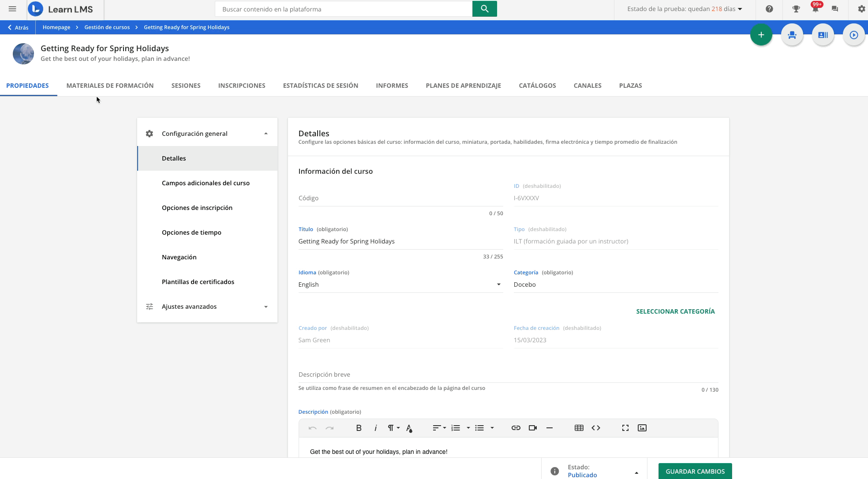This screenshot has height=479, width=868.
Task: Click the undo icon in the editor
Action: 313,428
